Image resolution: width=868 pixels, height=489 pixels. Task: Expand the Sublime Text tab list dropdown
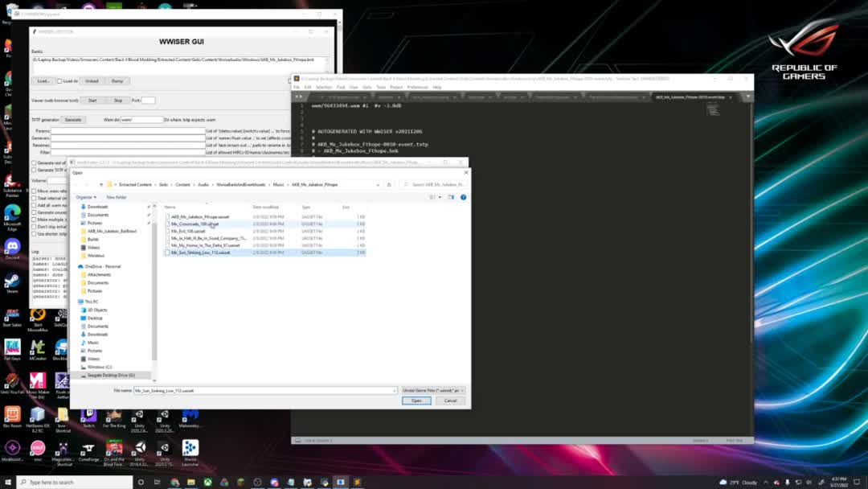point(748,97)
